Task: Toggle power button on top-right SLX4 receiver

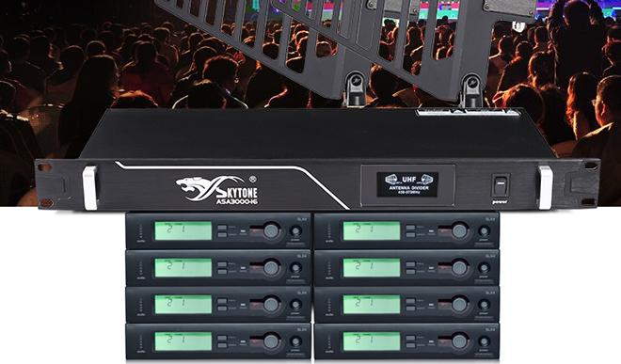Action: pos(484,231)
